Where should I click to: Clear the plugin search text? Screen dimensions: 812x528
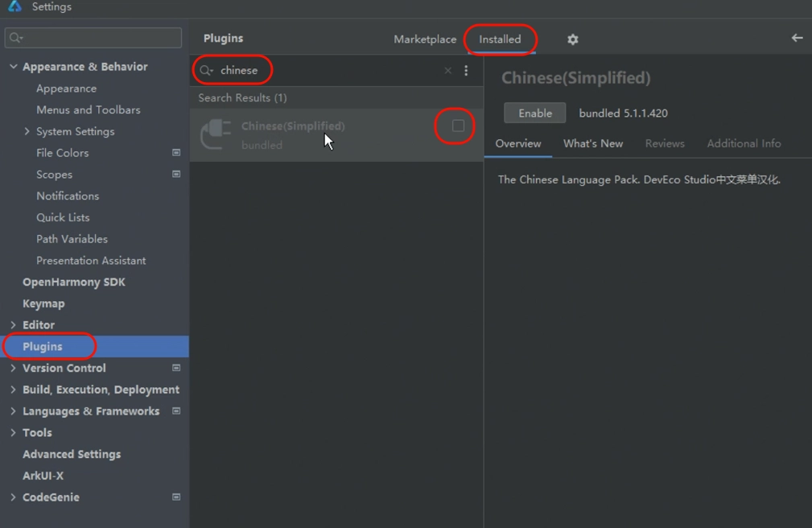pyautogui.click(x=448, y=71)
